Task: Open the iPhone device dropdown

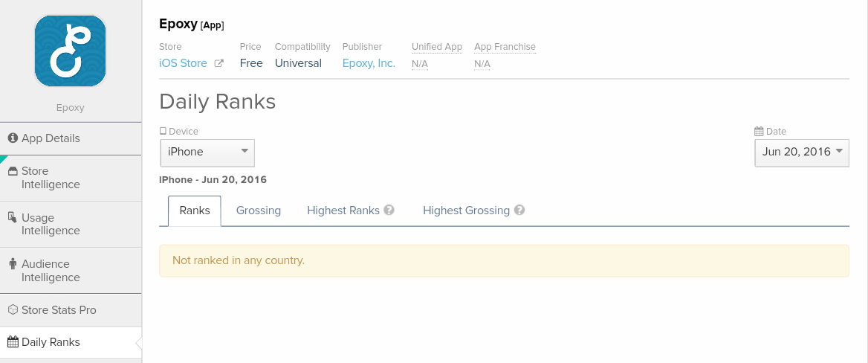Action: (x=207, y=152)
